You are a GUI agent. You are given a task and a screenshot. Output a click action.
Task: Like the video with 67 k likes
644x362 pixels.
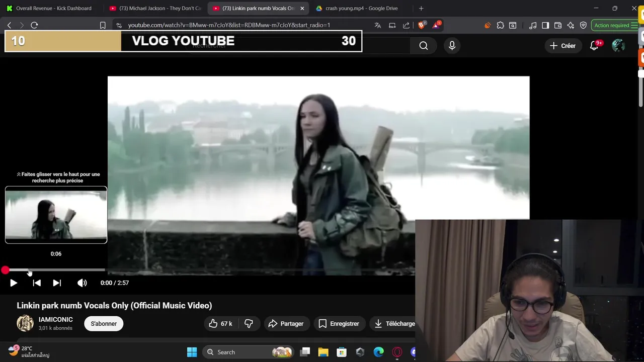click(x=220, y=324)
